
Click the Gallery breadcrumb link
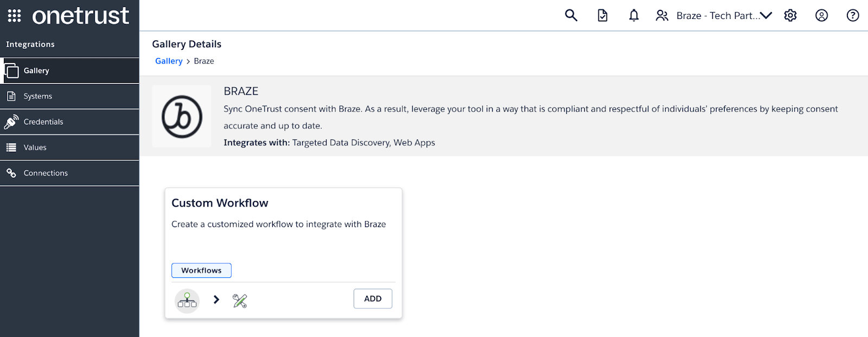[x=169, y=61]
